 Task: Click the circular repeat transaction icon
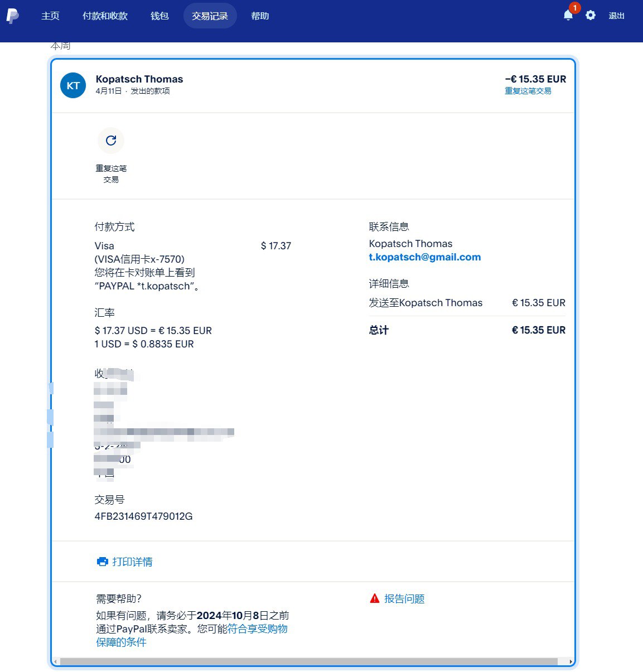(x=111, y=141)
